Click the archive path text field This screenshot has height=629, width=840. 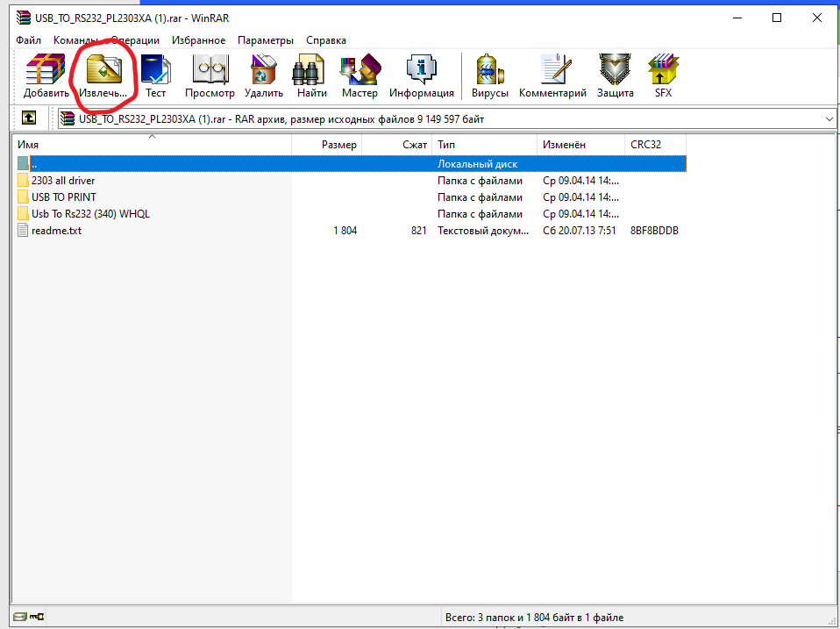click(447, 119)
